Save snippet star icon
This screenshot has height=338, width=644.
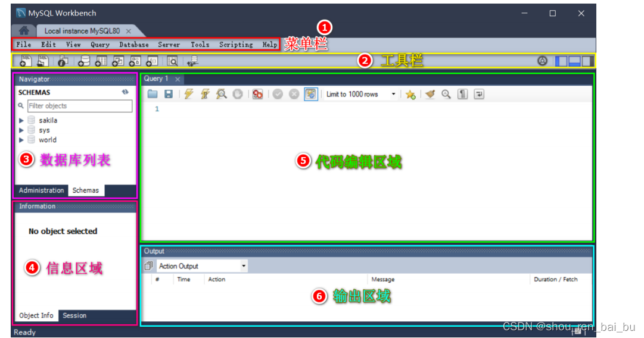pyautogui.click(x=410, y=95)
